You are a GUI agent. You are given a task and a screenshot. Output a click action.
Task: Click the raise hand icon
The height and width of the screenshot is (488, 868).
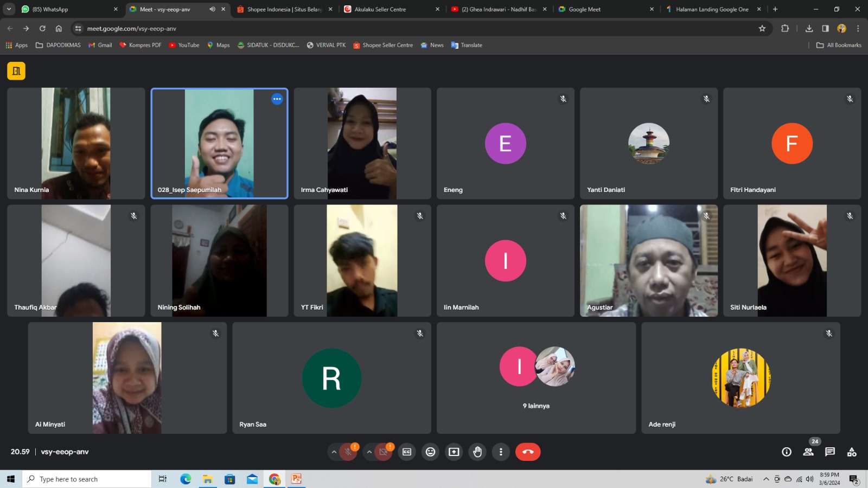point(477,452)
